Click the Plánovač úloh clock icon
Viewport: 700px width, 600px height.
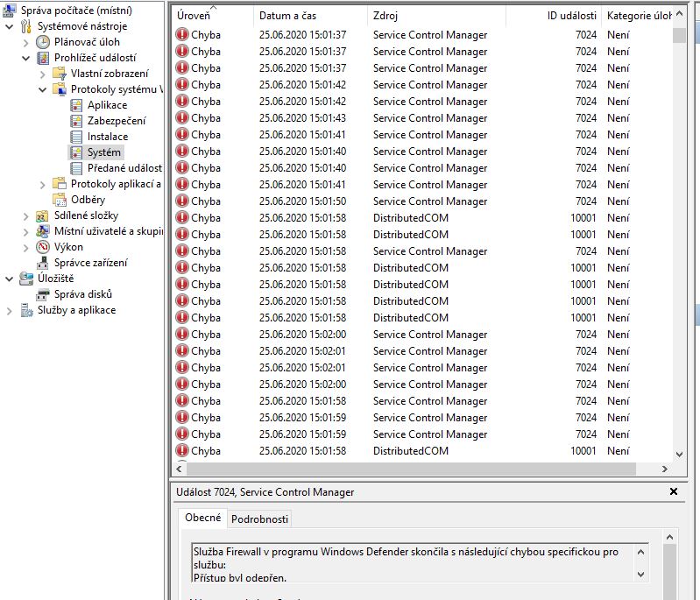point(43,42)
